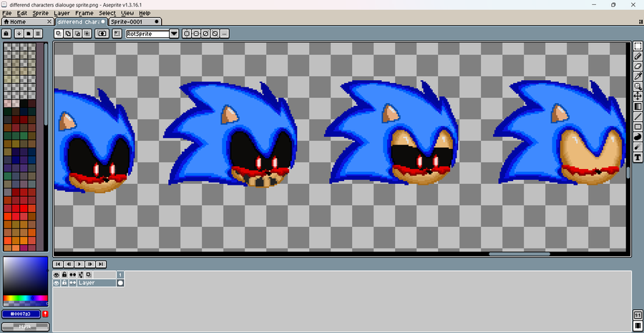Click the red add-color warning icon

[x=45, y=314]
